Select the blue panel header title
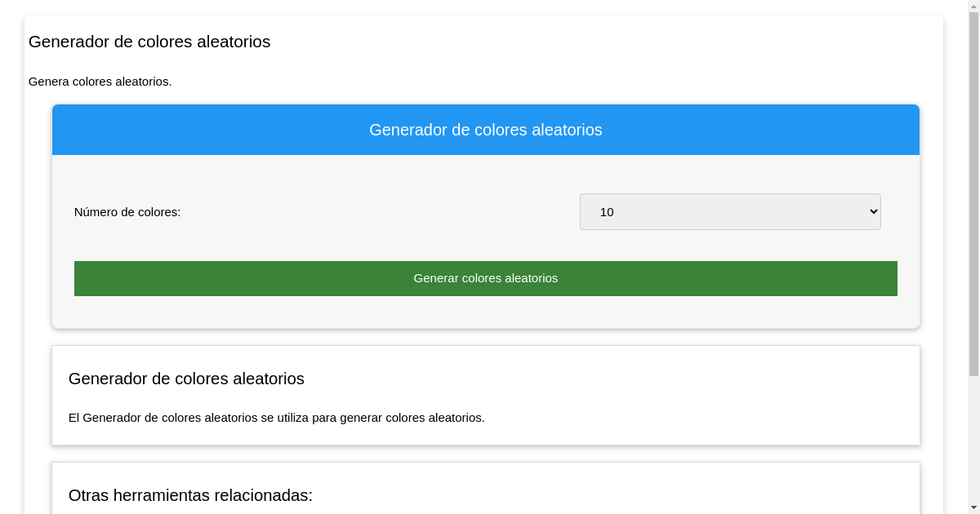The height and width of the screenshot is (514, 980). 485,130
